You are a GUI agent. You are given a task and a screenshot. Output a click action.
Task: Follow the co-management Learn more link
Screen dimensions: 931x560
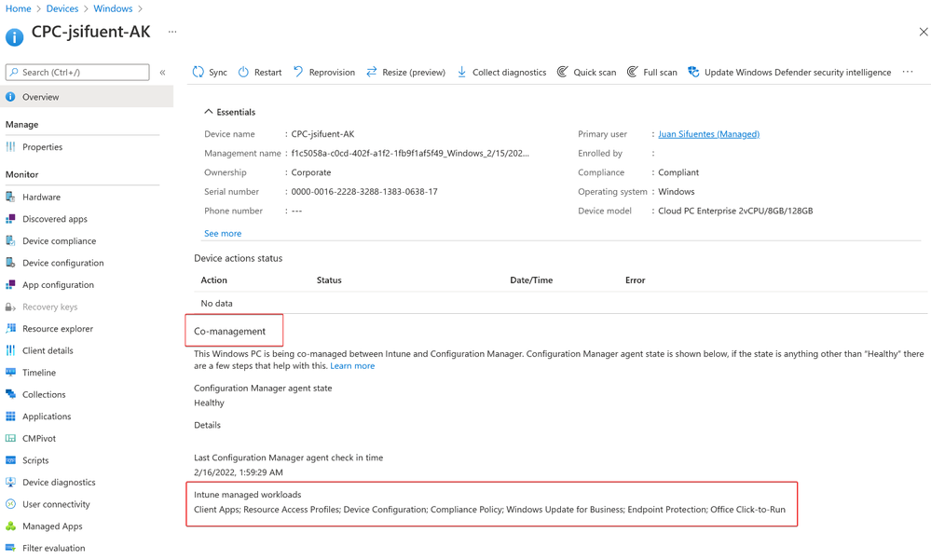[352, 366]
